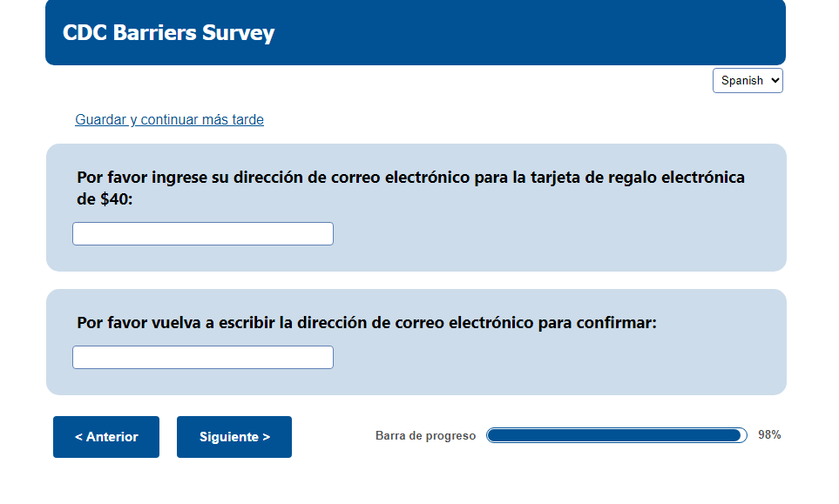Open the Spanish language dropdown
The height and width of the screenshot is (504, 839).
(748, 80)
